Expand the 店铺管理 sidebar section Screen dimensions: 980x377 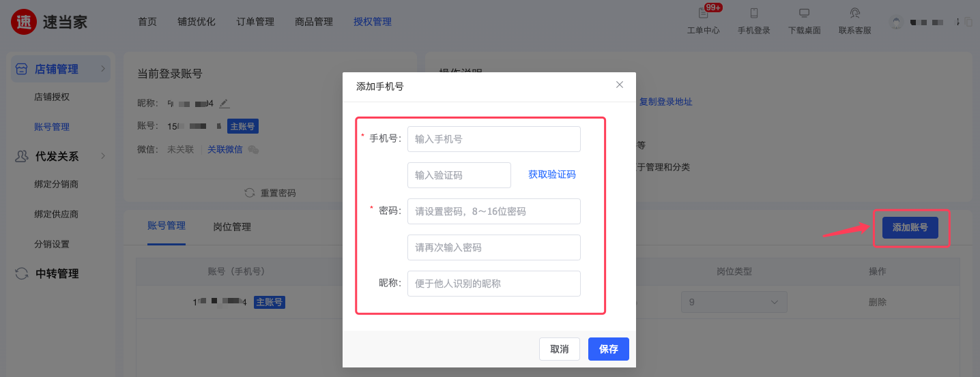[x=103, y=69]
